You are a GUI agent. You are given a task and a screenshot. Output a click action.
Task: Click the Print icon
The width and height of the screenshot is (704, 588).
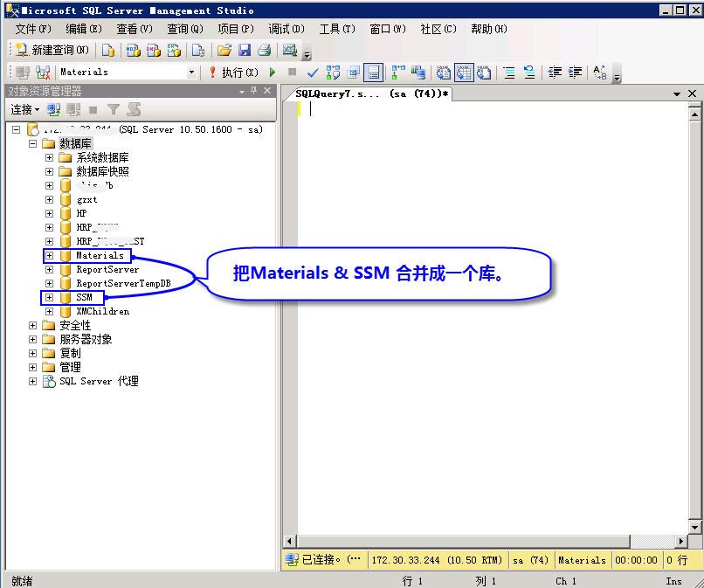coord(265,50)
